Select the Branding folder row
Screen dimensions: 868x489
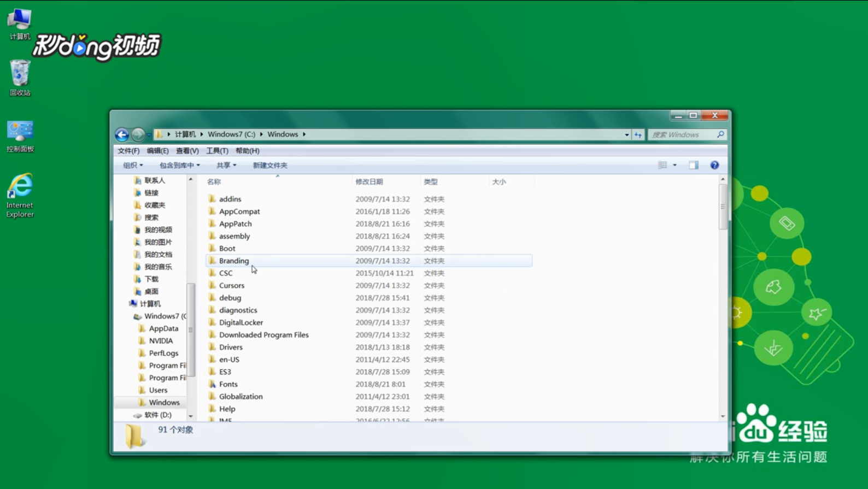pyautogui.click(x=369, y=261)
